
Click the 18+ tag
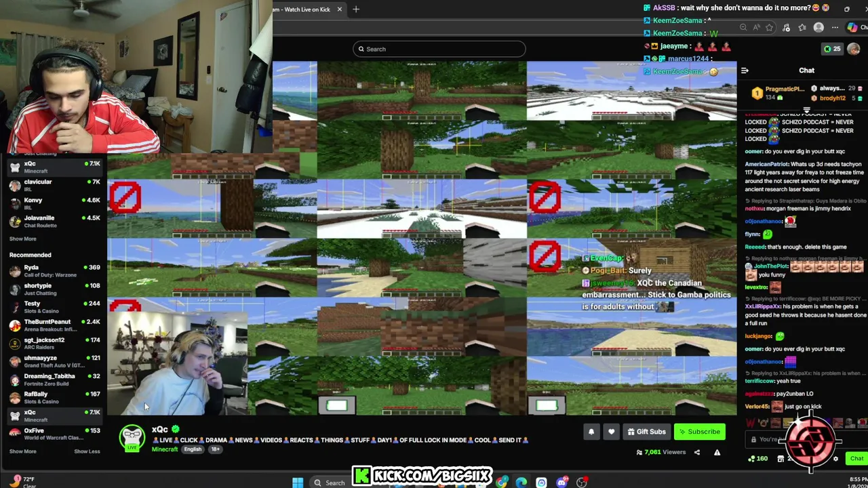coord(215,449)
